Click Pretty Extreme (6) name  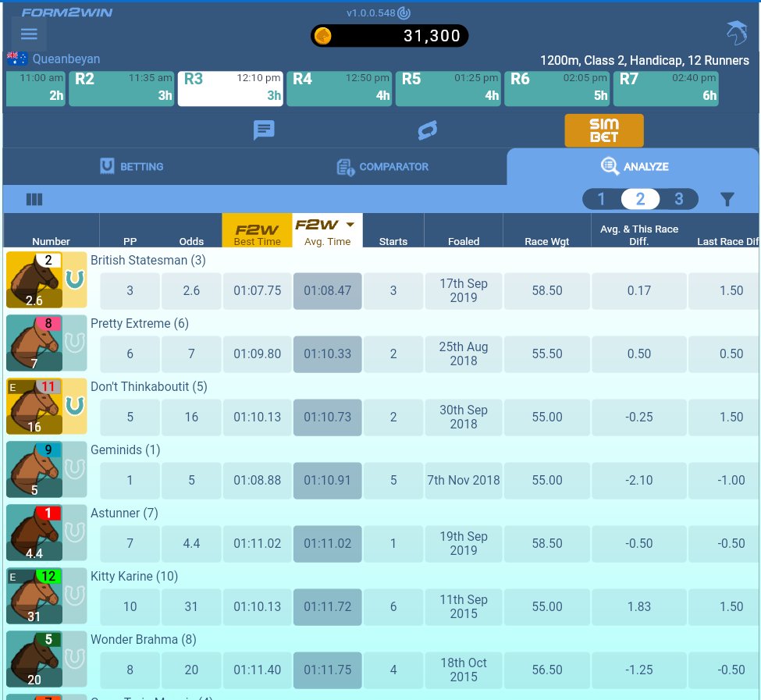point(140,324)
